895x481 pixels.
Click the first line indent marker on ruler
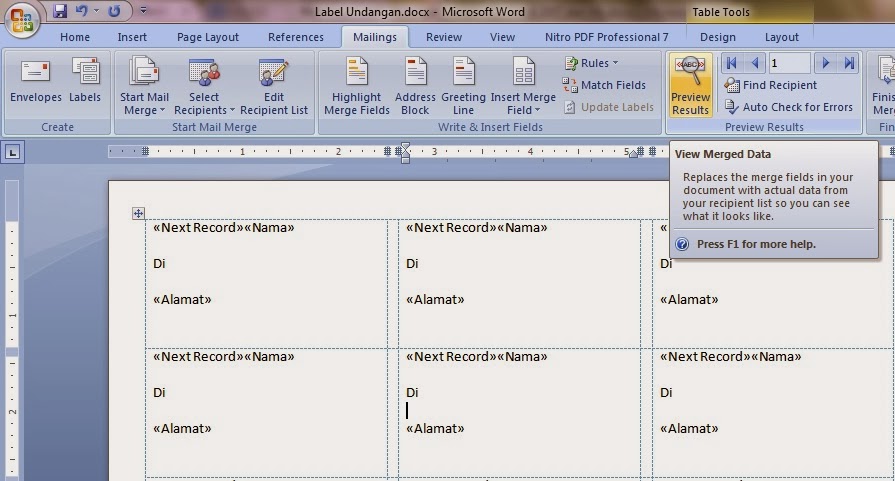[405, 148]
